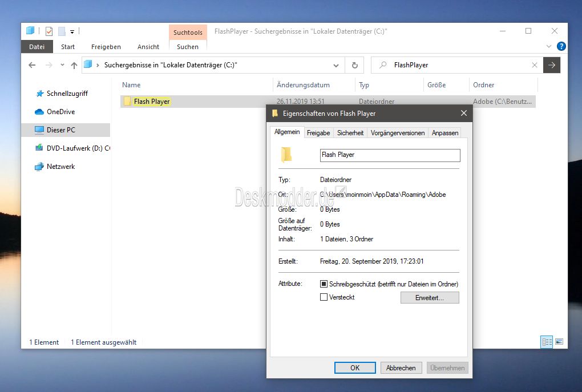
Task: Click the folder name text field
Action: 390,155
